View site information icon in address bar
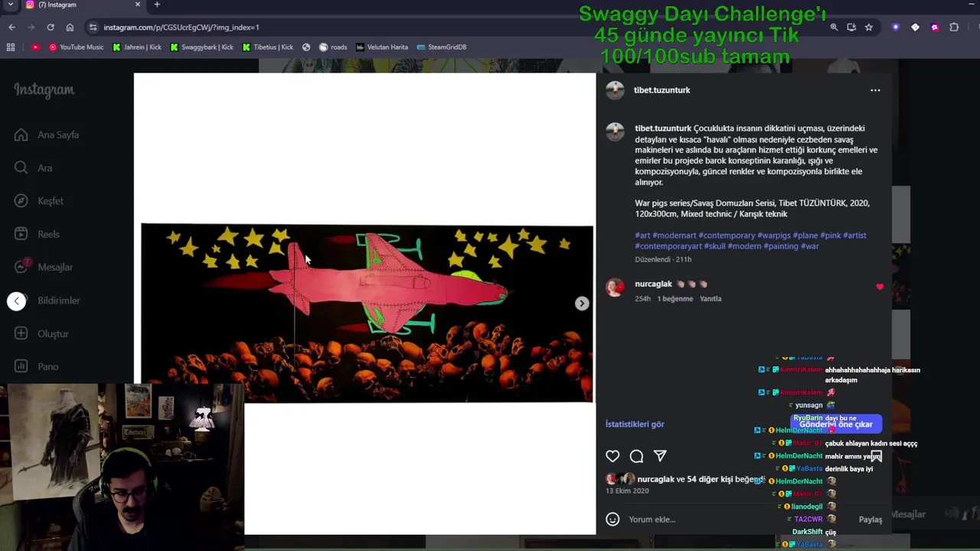This screenshot has height=551, width=980. tap(93, 28)
